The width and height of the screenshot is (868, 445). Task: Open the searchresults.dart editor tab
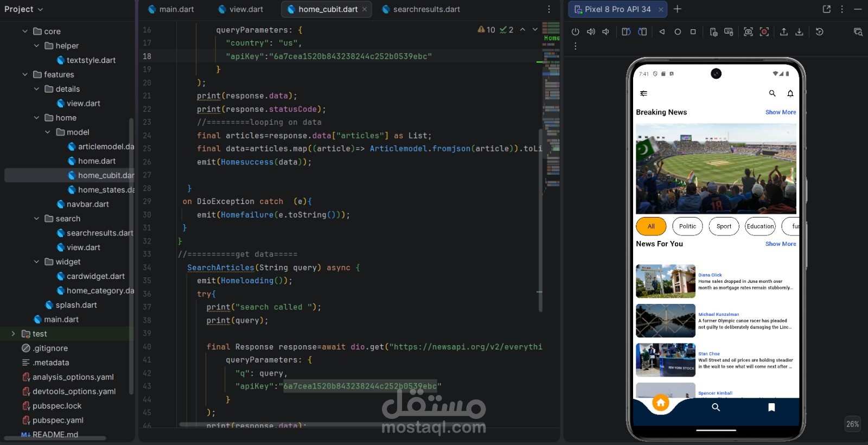coord(421,9)
